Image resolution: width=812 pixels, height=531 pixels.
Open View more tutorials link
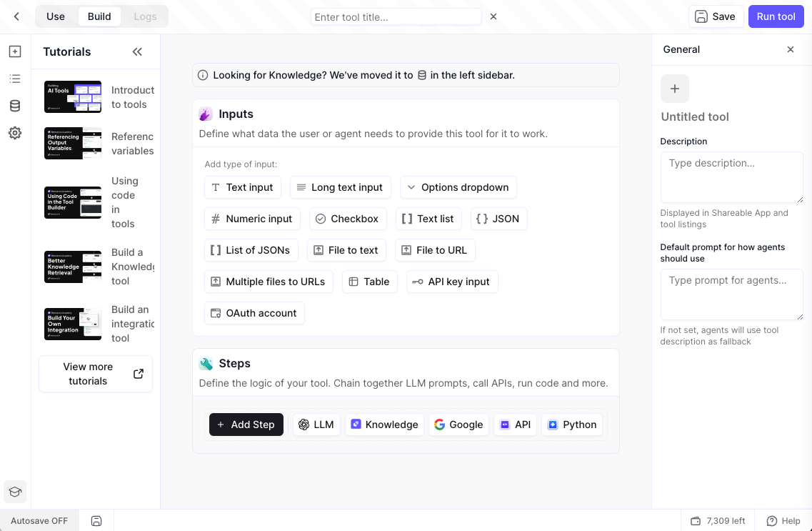[96, 374]
